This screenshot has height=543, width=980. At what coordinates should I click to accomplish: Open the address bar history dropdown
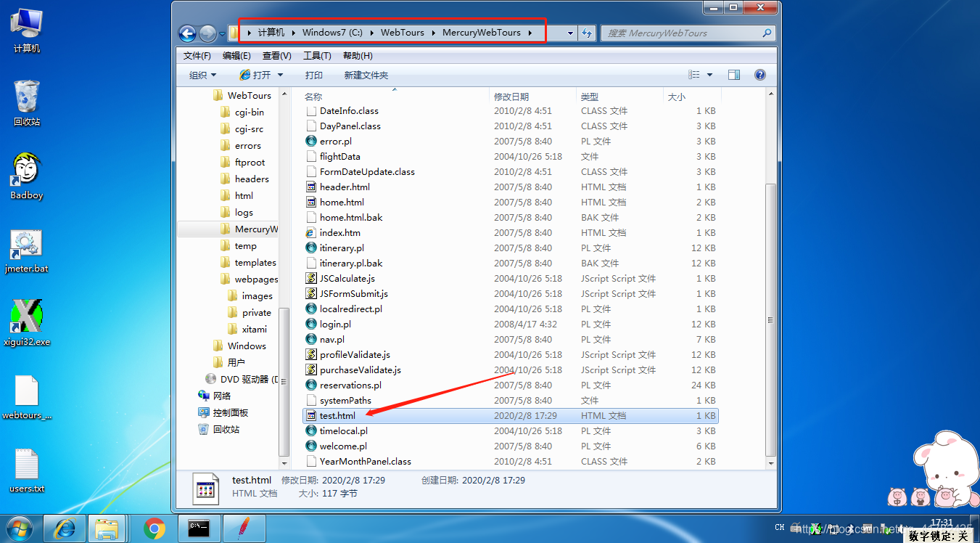pos(571,33)
